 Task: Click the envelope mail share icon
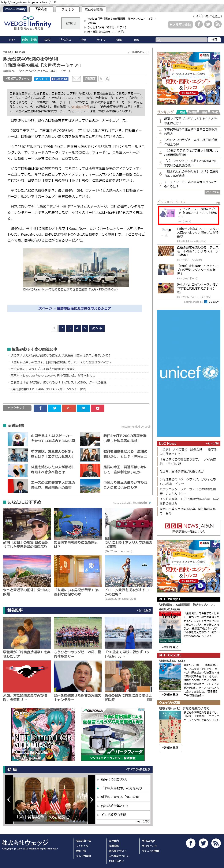pos(76,79)
